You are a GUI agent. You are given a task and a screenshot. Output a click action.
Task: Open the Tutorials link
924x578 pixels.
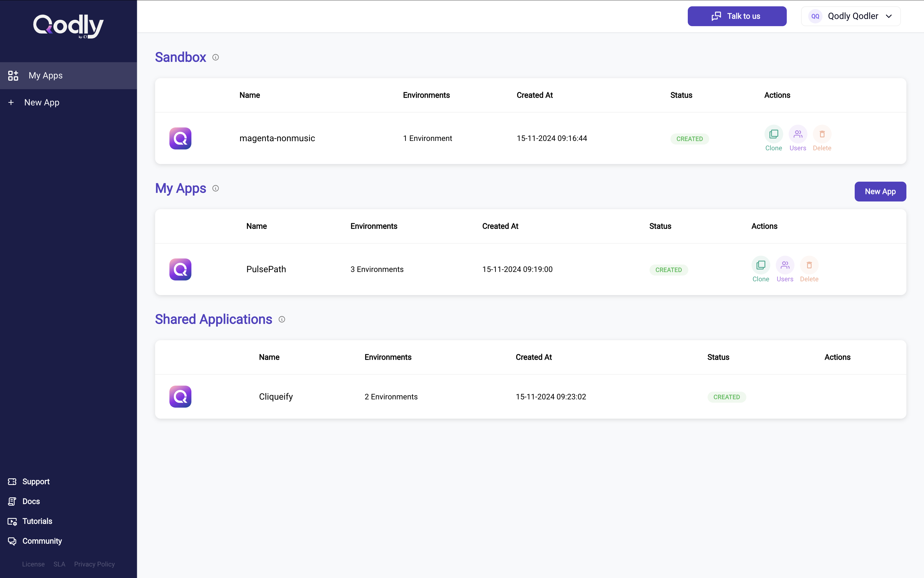(x=30, y=521)
